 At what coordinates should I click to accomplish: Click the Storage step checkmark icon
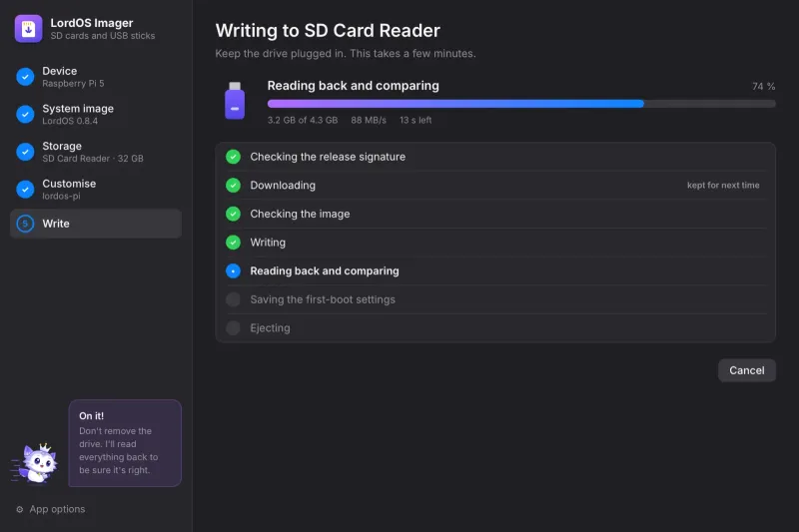[25, 152]
